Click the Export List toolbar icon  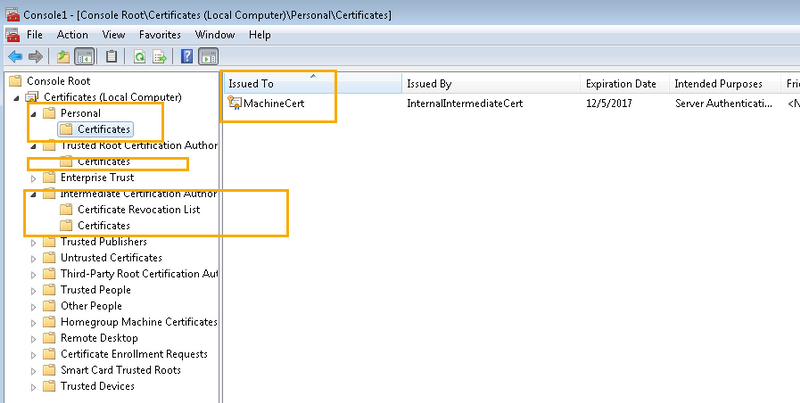coord(160,56)
